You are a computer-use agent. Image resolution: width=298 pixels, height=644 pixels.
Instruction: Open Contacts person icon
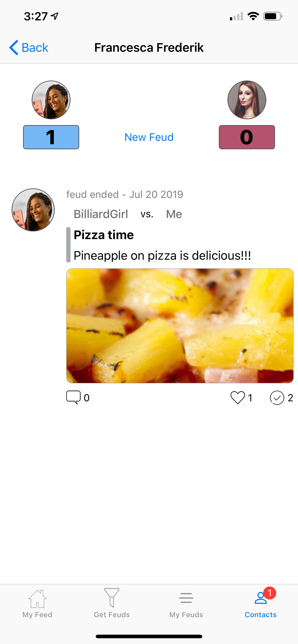coord(261,598)
